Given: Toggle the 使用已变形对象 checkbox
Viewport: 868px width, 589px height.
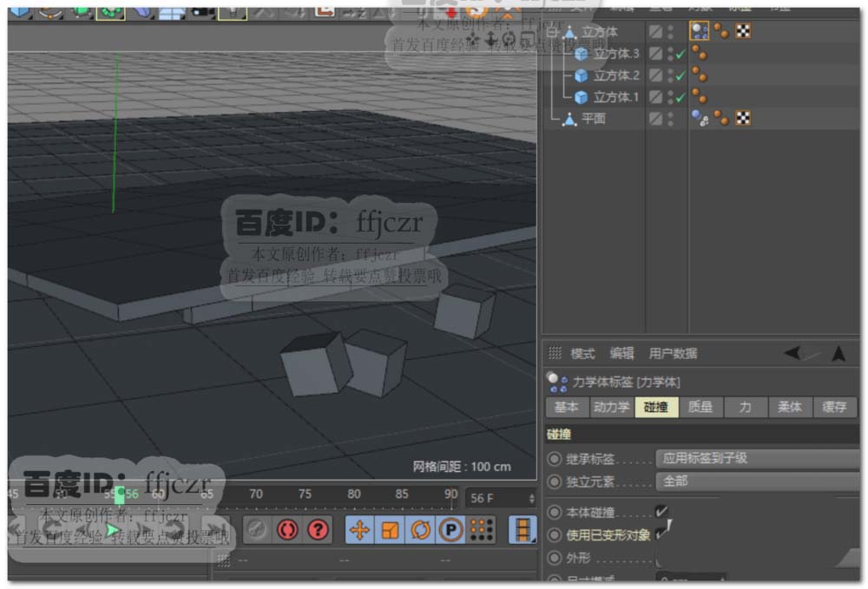Looking at the screenshot, I should point(661,533).
